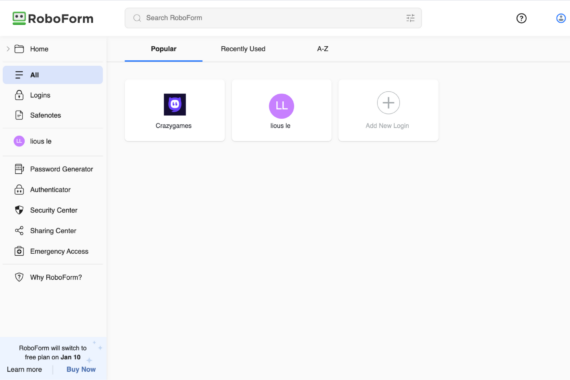Click the Buy Now link
The height and width of the screenshot is (380, 570).
tap(81, 369)
